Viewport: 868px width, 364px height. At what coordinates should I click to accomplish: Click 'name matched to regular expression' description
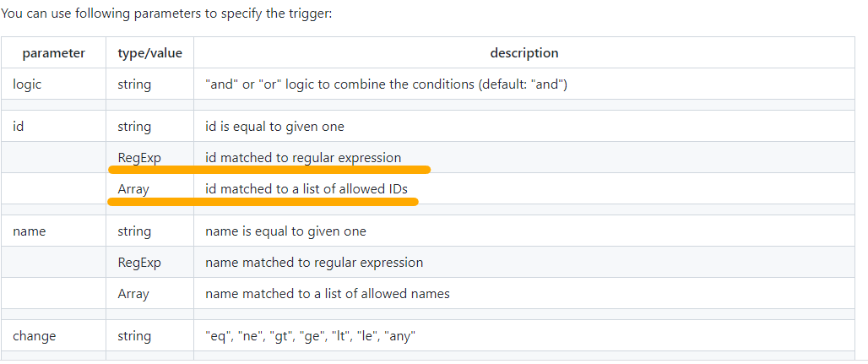[x=314, y=262]
